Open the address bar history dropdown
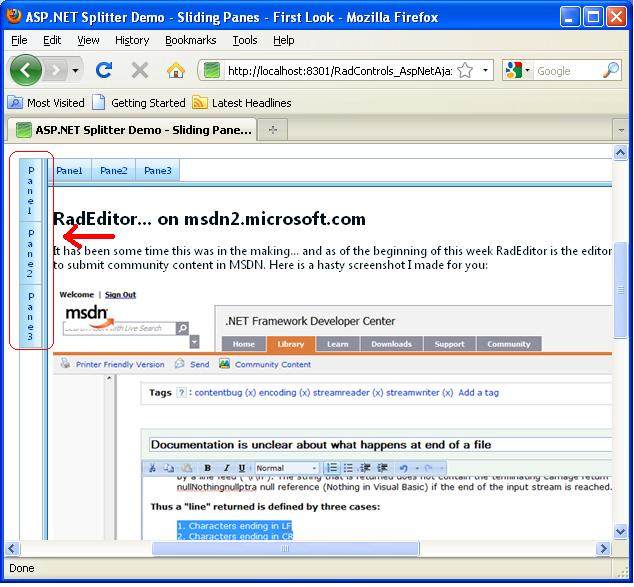The height and width of the screenshot is (587, 634). (485, 71)
